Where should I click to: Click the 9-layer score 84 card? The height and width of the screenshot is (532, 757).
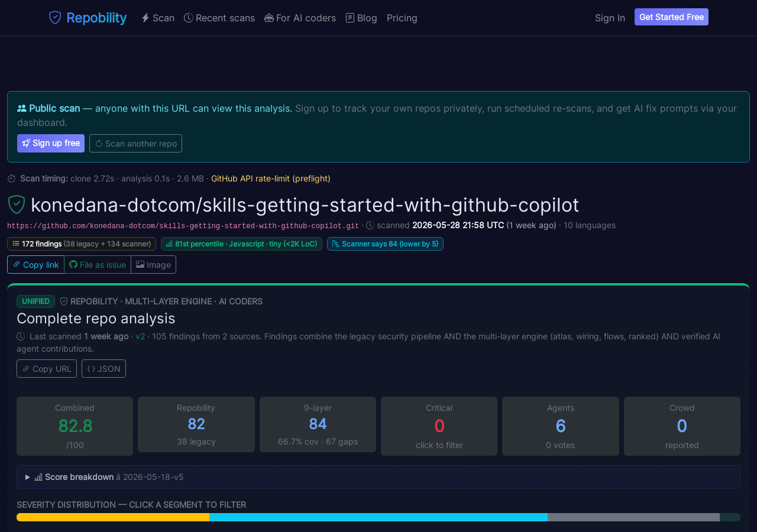(318, 424)
